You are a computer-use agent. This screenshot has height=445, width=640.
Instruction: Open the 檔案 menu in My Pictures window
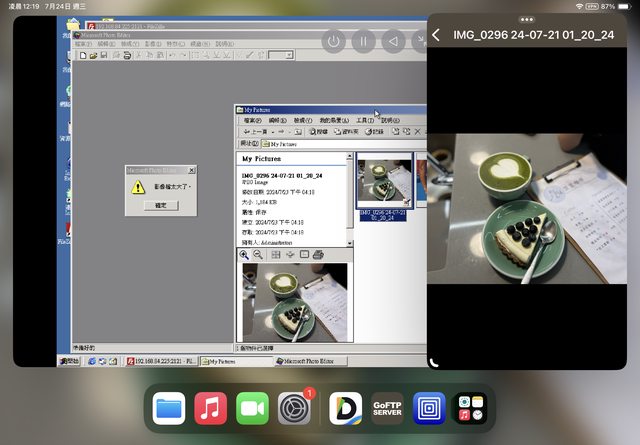pos(253,120)
